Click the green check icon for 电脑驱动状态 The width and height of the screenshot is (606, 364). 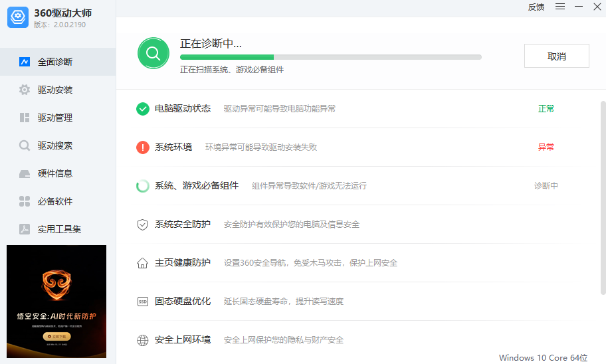pyautogui.click(x=143, y=109)
